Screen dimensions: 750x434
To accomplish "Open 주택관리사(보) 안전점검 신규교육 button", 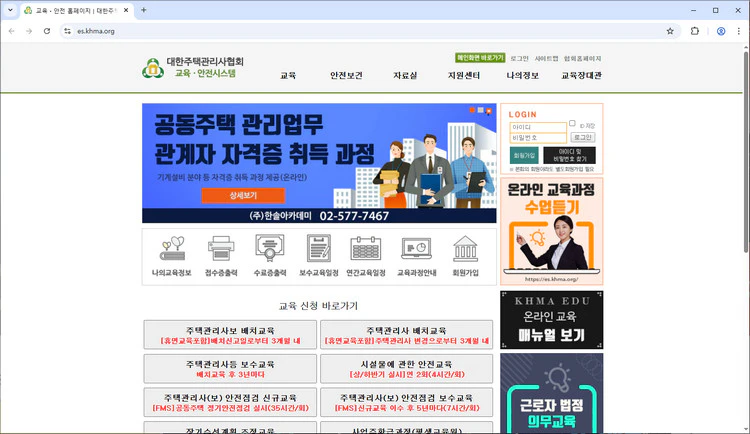I will (230, 402).
